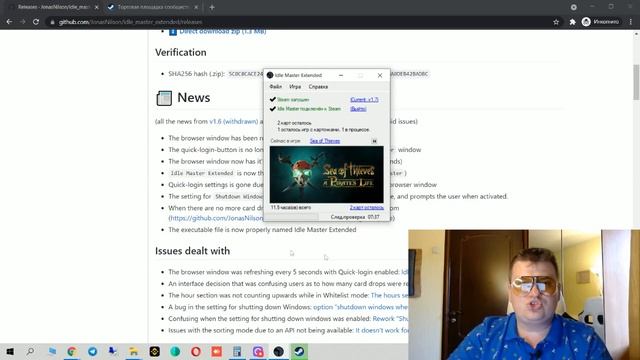The width and height of the screenshot is (640, 360).
Task: Open the Файл menu in Idle Master
Action: (276, 87)
